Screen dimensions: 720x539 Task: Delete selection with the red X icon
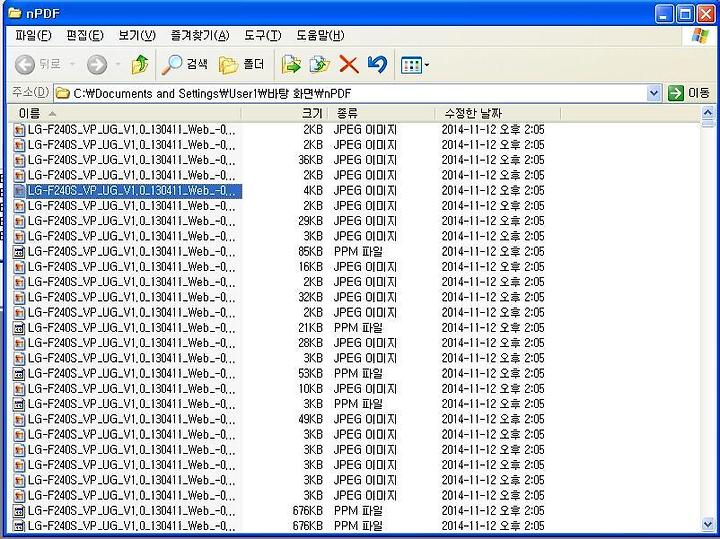(349, 64)
